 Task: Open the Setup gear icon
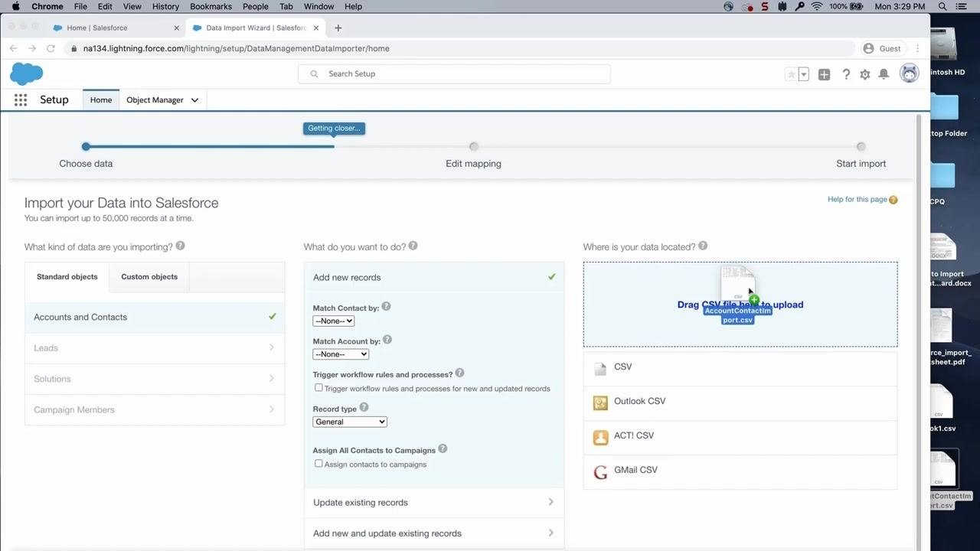click(865, 74)
